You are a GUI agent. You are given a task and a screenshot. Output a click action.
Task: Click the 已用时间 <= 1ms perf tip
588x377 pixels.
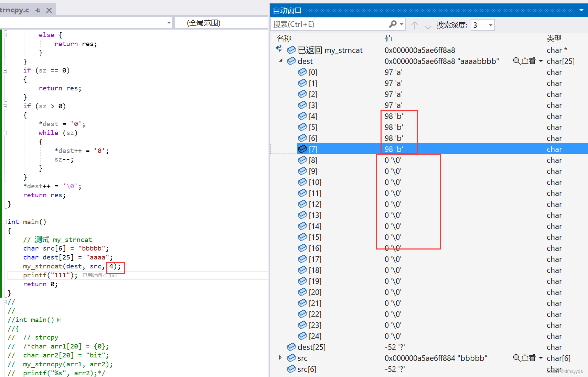(100, 275)
